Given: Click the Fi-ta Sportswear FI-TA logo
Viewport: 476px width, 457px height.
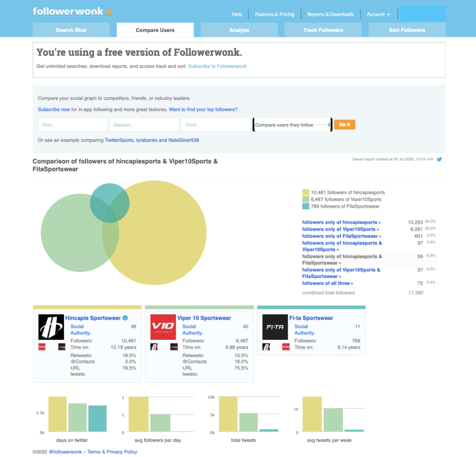Looking at the screenshot, I should click(275, 327).
